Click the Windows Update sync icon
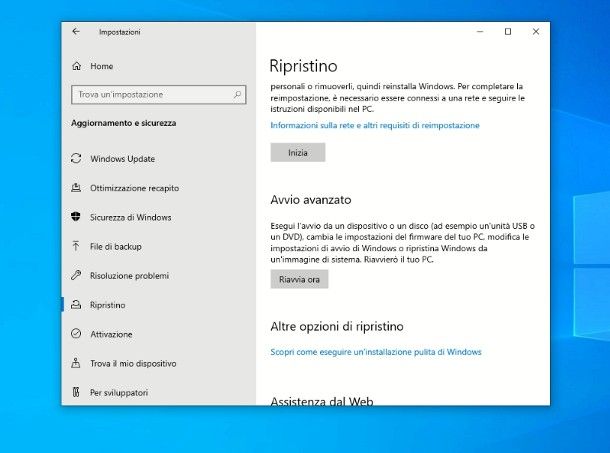Image resolution: width=610 pixels, height=453 pixels. click(76, 158)
